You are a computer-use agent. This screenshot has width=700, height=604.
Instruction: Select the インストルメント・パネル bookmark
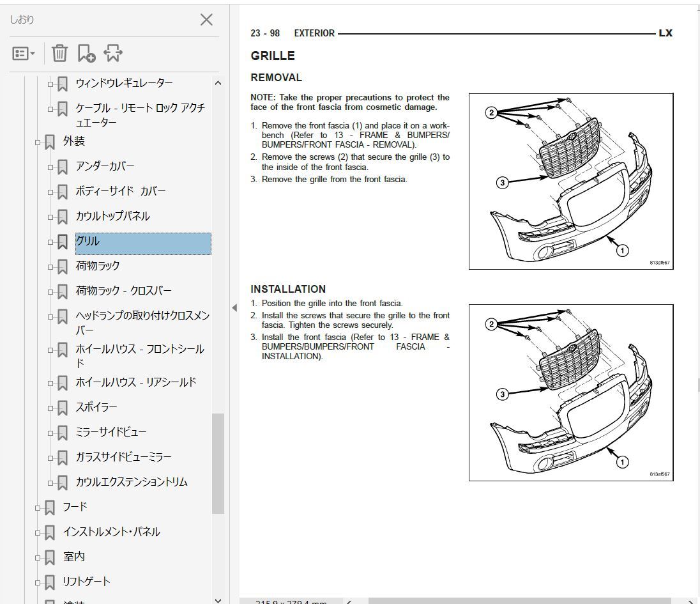tap(112, 532)
